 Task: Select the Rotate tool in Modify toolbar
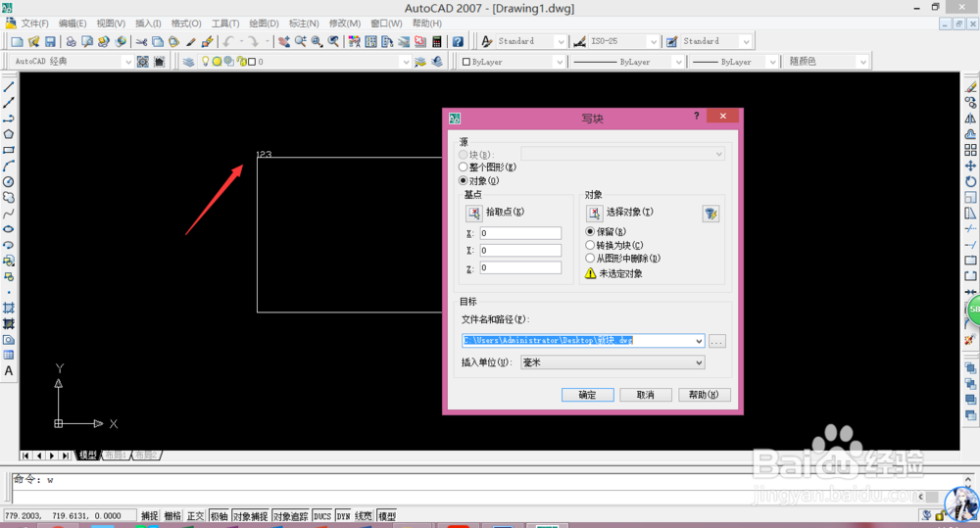(970, 182)
